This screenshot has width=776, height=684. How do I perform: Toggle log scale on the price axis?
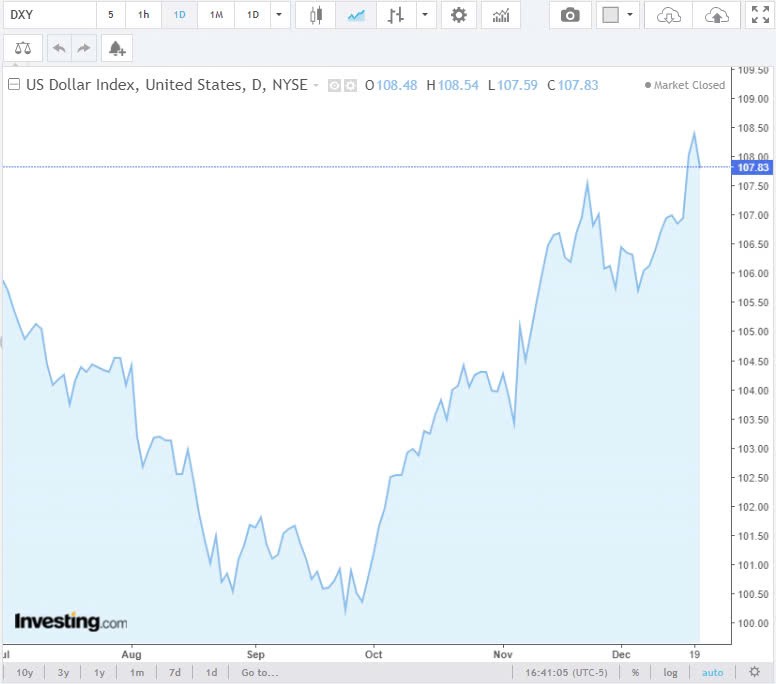(x=669, y=673)
